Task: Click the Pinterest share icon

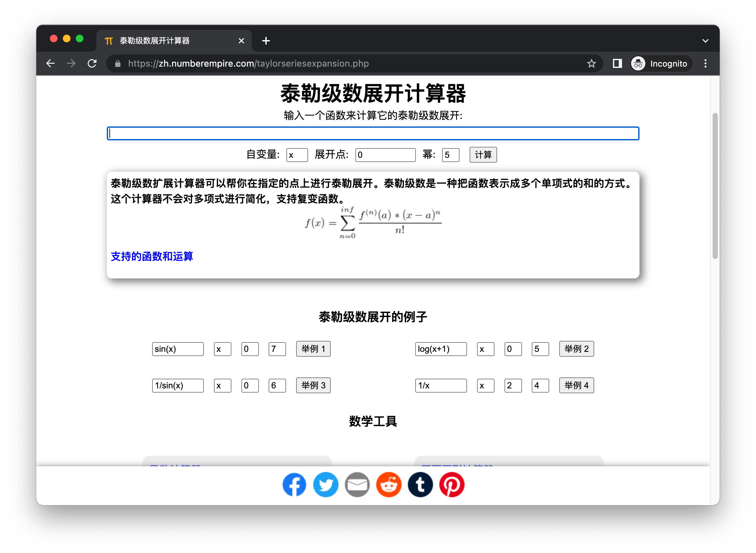Action: click(451, 484)
